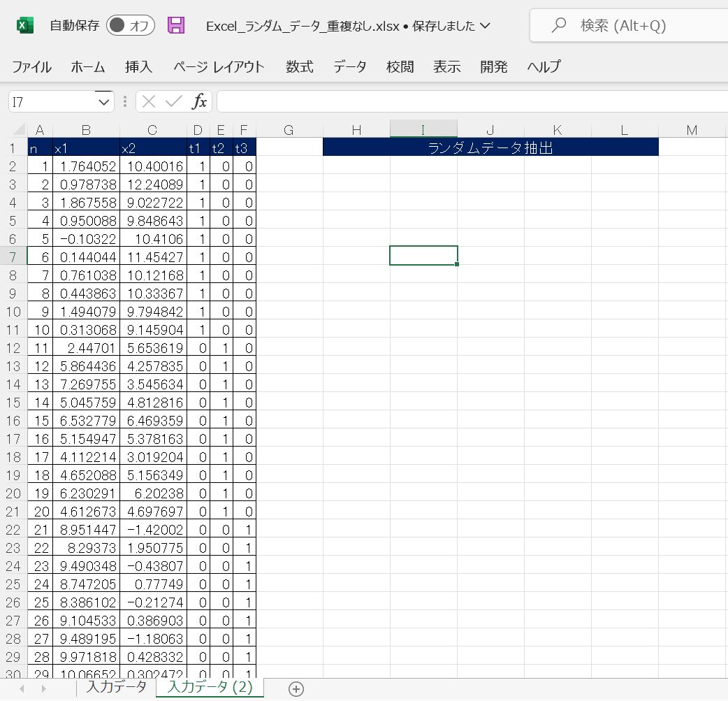Image resolution: width=728 pixels, height=701 pixels.
Task: Click header cell t3
Action: click(x=245, y=148)
